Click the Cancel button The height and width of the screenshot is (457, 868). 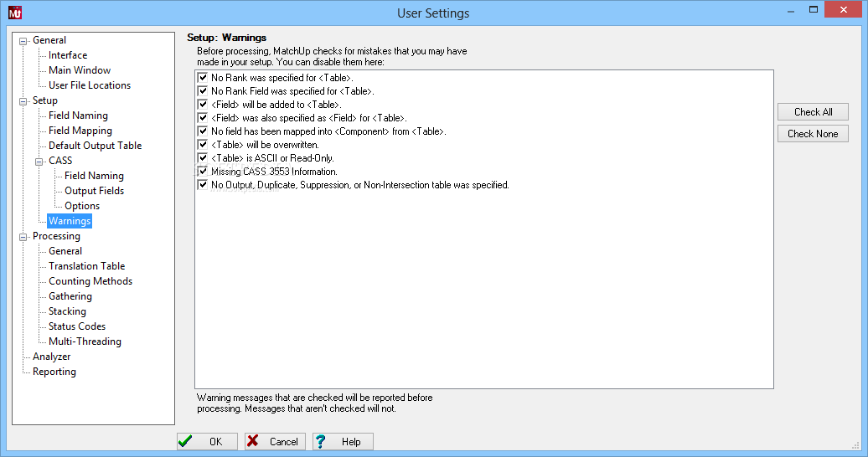[275, 441]
